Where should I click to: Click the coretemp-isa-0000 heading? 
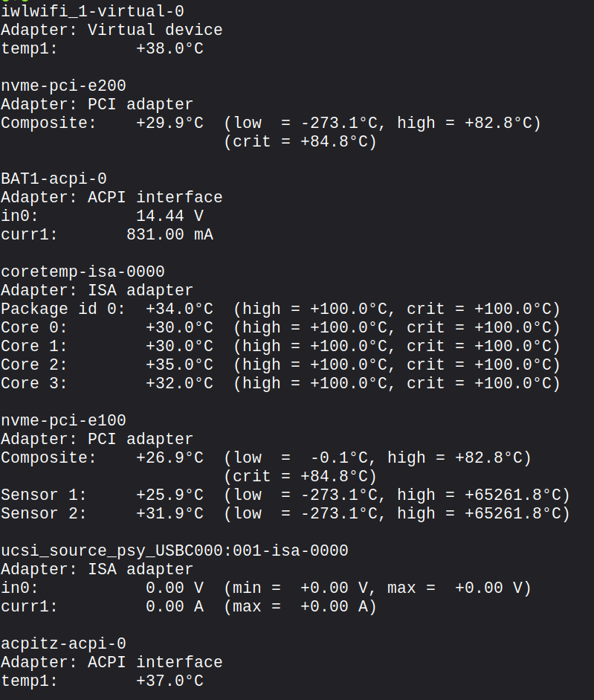click(x=83, y=272)
